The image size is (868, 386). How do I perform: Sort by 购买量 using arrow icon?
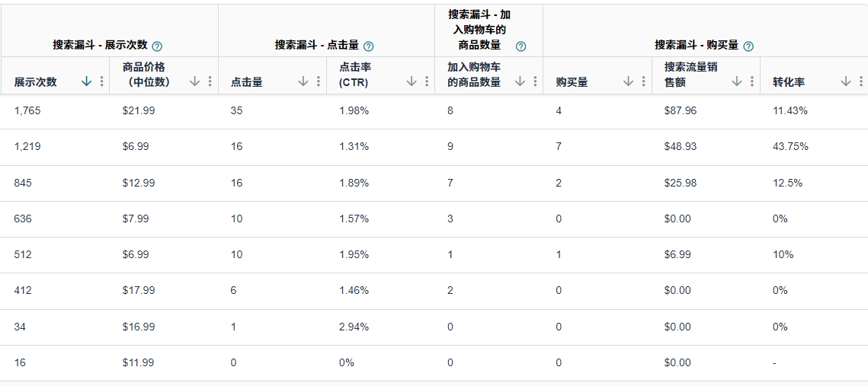[629, 81]
